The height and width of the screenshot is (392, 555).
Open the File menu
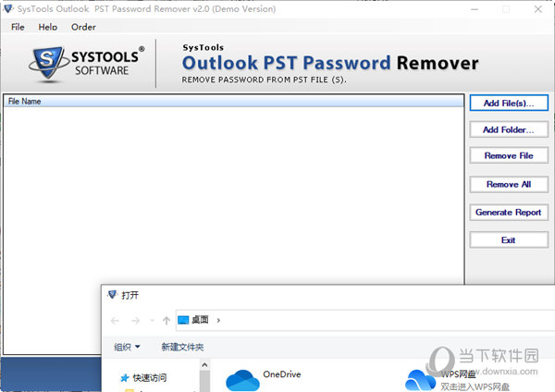18,27
